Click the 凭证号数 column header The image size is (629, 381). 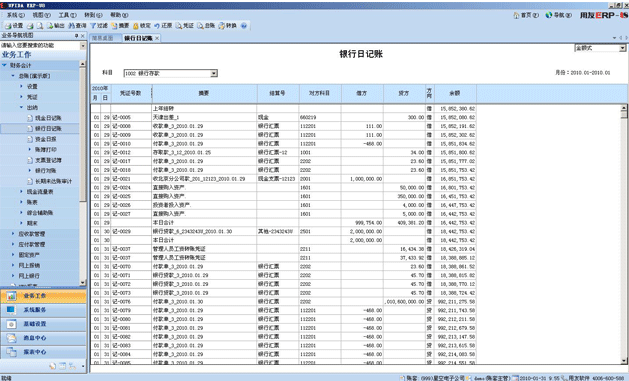click(131, 93)
